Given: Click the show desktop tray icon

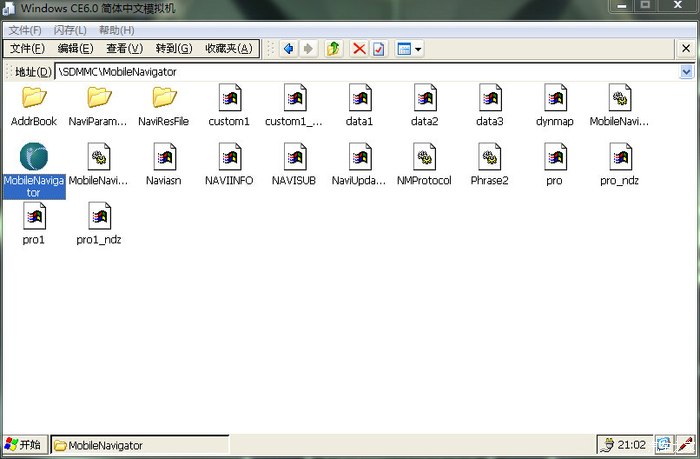Looking at the screenshot, I should coord(664,444).
